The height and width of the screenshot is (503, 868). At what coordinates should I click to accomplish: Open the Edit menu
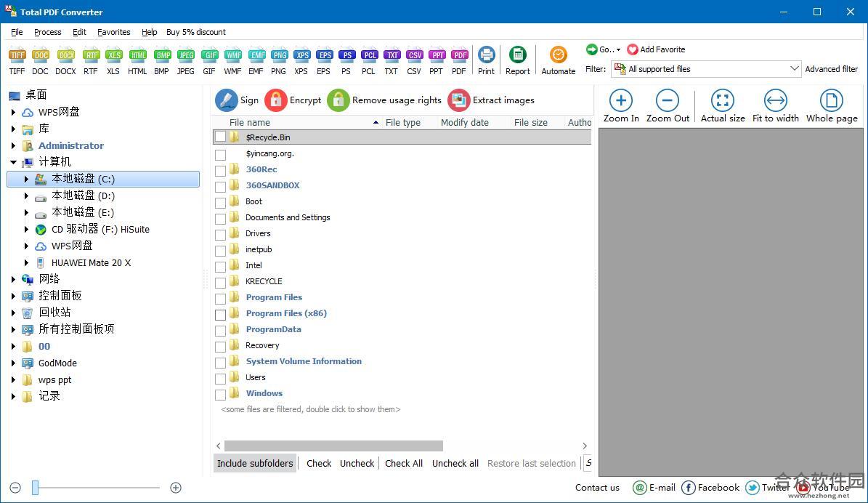79,32
